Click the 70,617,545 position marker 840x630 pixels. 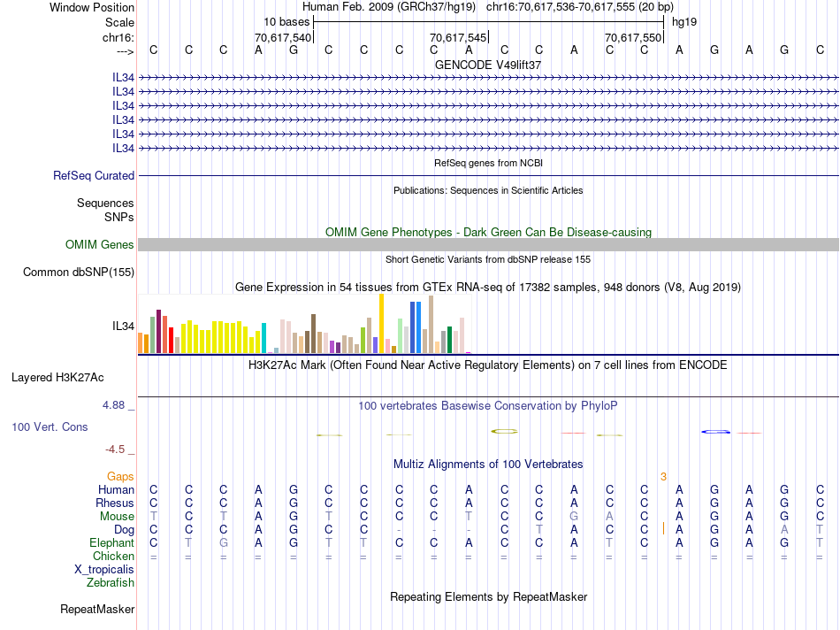point(458,37)
